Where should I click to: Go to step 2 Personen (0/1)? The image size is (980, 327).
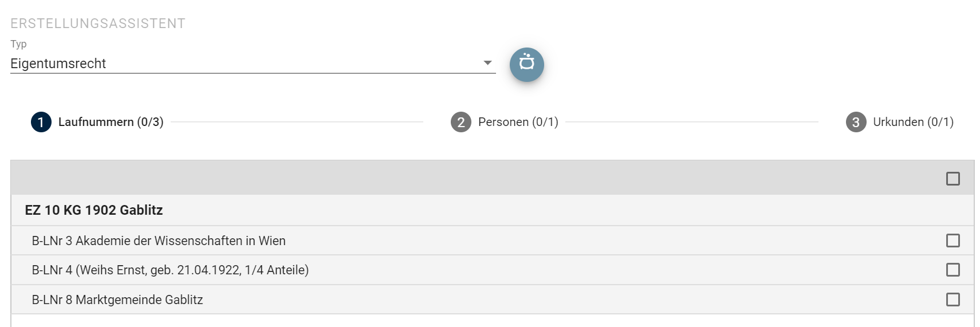click(505, 122)
